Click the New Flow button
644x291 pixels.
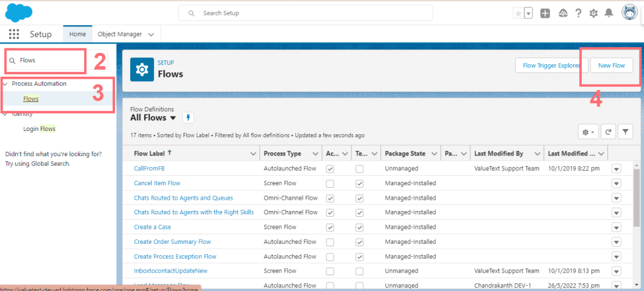[611, 65]
